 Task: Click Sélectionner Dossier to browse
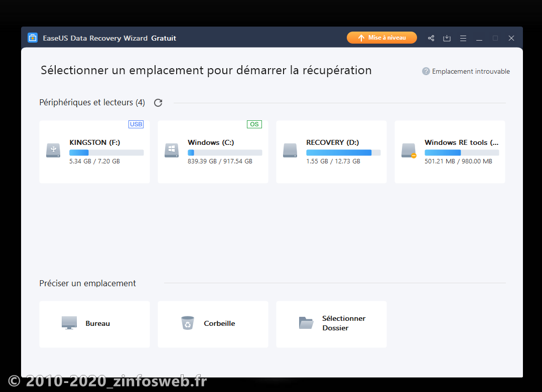332,324
